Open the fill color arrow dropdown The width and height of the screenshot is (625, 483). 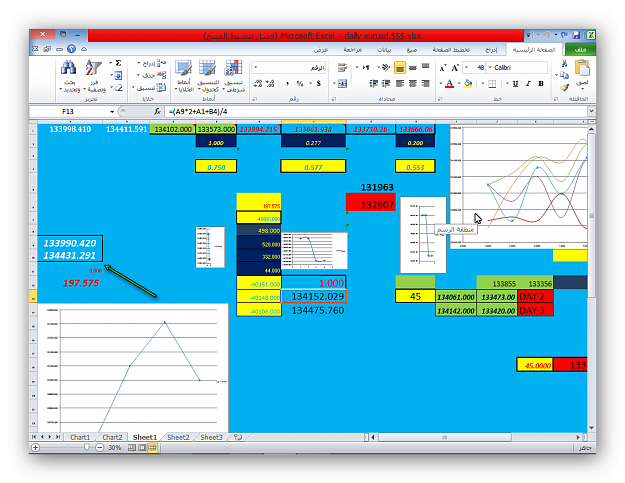coord(459,84)
